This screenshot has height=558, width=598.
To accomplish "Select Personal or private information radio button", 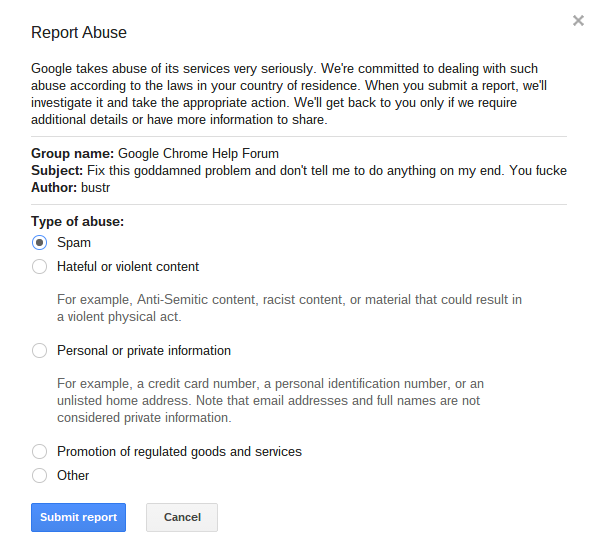I will tap(39, 351).
